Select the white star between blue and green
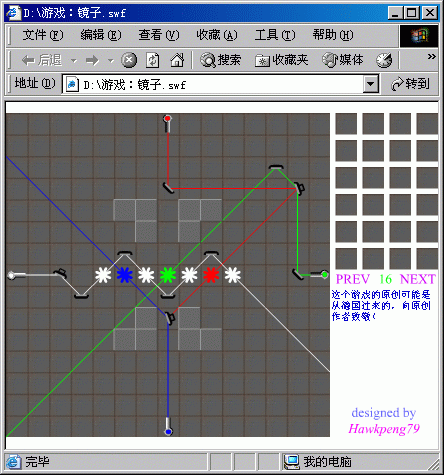Image resolution: width=444 pixels, height=475 pixels. click(x=146, y=275)
